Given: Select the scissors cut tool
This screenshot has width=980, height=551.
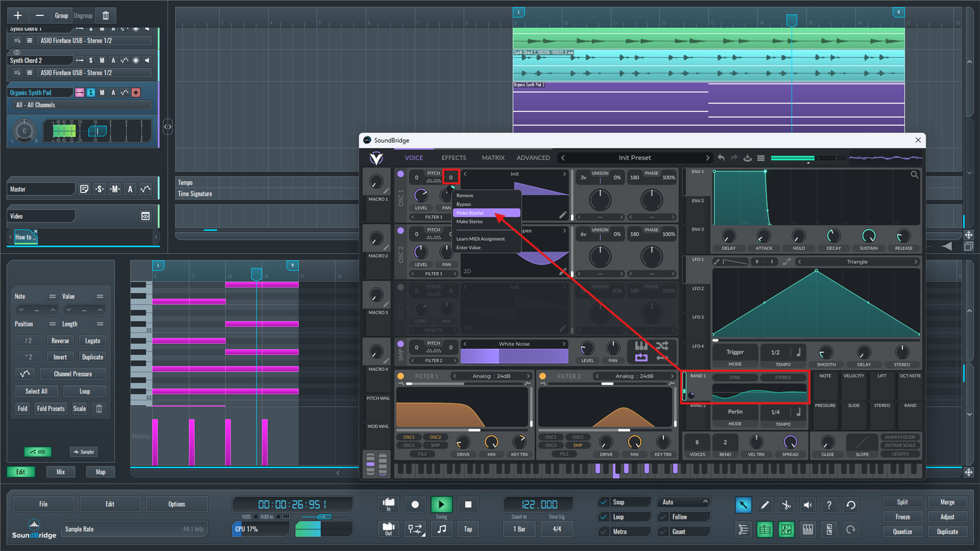Looking at the screenshot, I should [786, 505].
